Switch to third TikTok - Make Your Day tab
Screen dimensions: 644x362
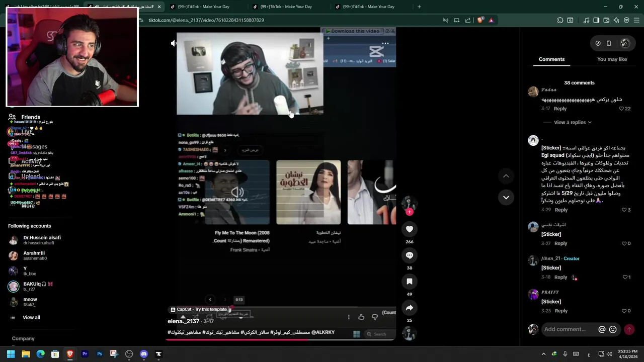[368, 7]
